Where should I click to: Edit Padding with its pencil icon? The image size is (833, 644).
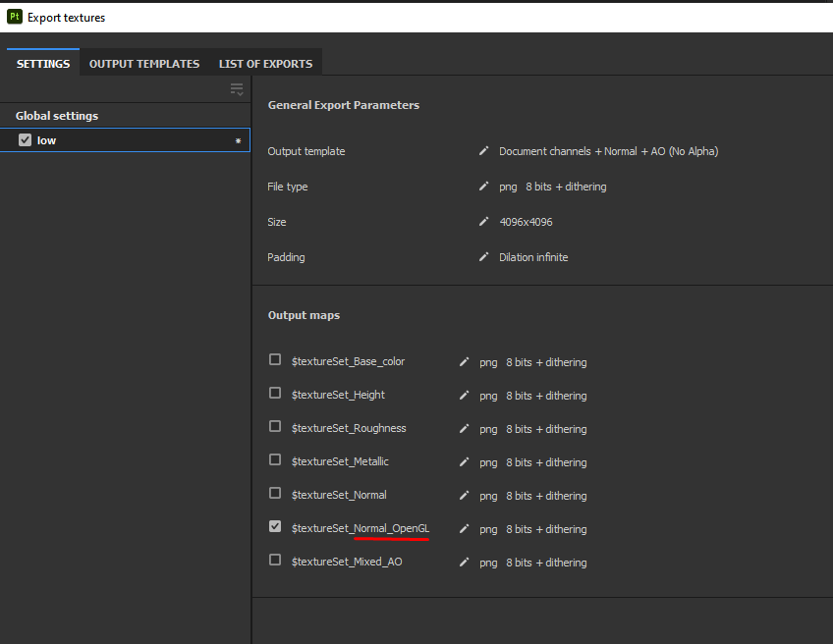tap(483, 257)
